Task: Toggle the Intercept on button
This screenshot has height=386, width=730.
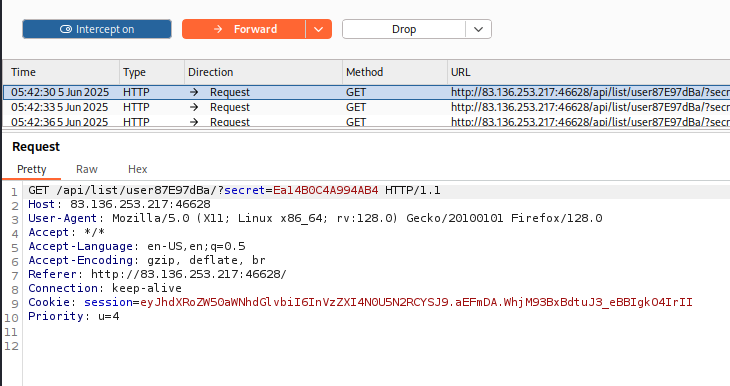Action: click(x=97, y=29)
